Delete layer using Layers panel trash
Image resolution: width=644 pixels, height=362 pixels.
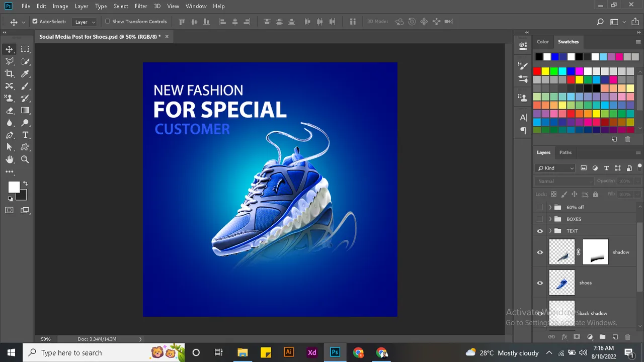[x=627, y=337]
